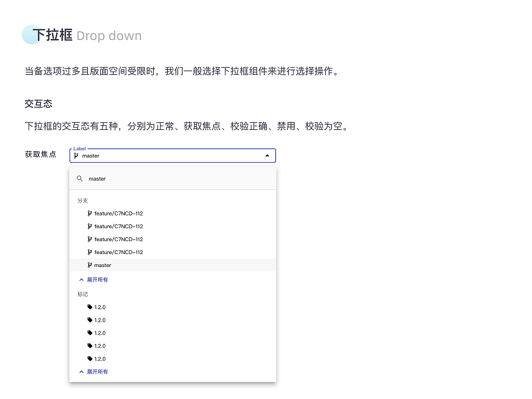This screenshot has width=532, height=399.
Task: Collapse the dropdown using the caret arrow
Action: pyautogui.click(x=267, y=155)
